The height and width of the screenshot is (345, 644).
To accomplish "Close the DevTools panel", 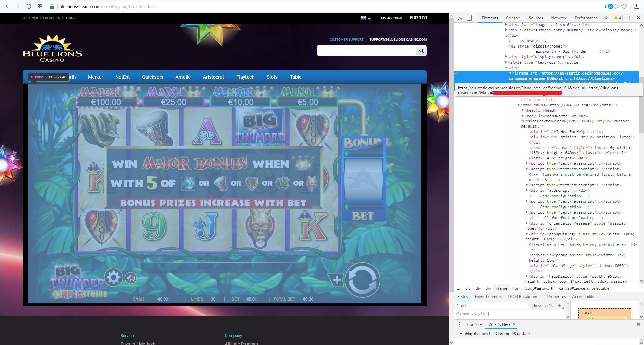I will point(639,18).
